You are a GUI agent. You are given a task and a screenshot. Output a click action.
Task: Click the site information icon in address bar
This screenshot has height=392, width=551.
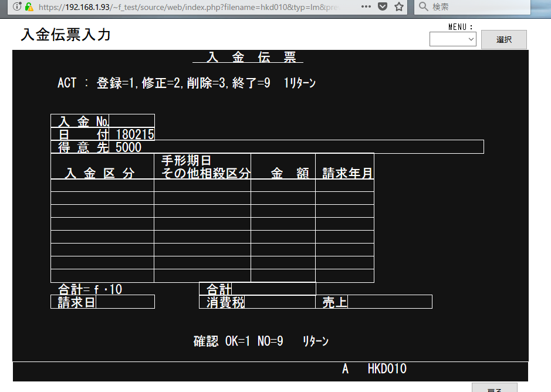17,7
